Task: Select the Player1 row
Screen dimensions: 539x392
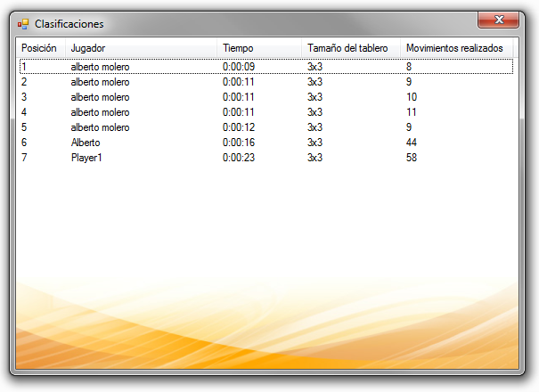Action: pos(266,158)
